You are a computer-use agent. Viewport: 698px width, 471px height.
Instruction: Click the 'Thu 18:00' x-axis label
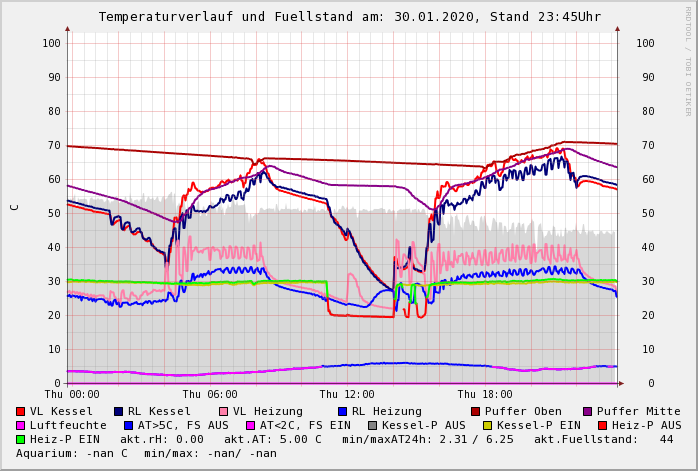pos(485,394)
